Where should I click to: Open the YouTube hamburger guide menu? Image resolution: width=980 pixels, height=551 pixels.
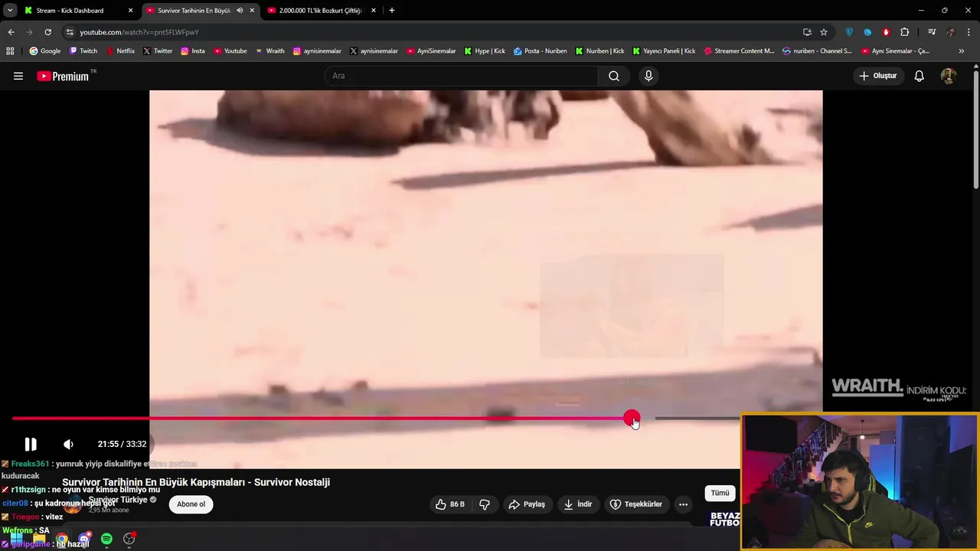18,76
